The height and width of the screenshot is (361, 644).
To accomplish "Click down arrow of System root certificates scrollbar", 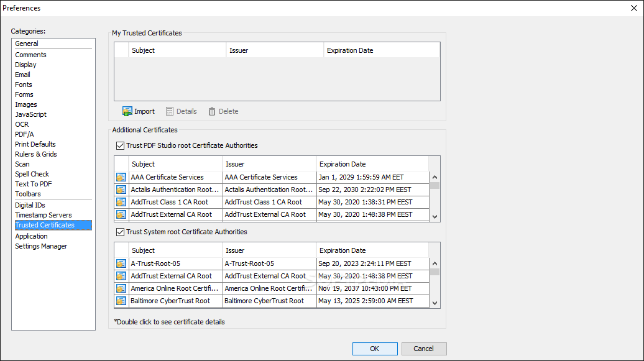I will click(435, 303).
